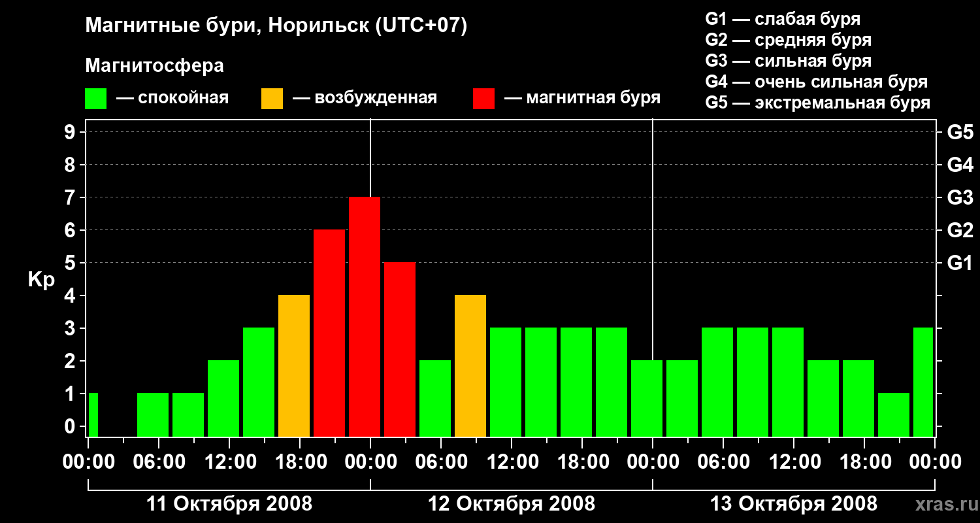Screen dimensions: 980x523
Task: Click the green 'спокойная' legend swatch
Action: click(x=96, y=99)
